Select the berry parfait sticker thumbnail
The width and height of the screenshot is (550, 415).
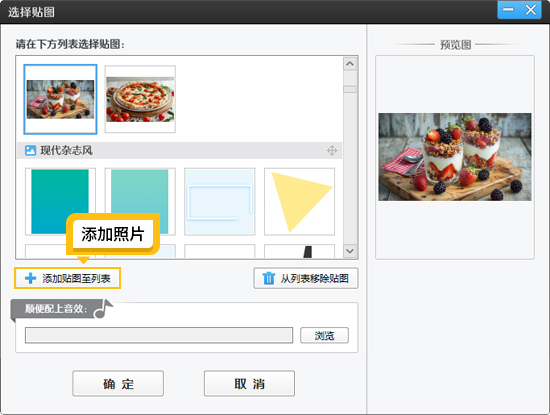tap(60, 99)
